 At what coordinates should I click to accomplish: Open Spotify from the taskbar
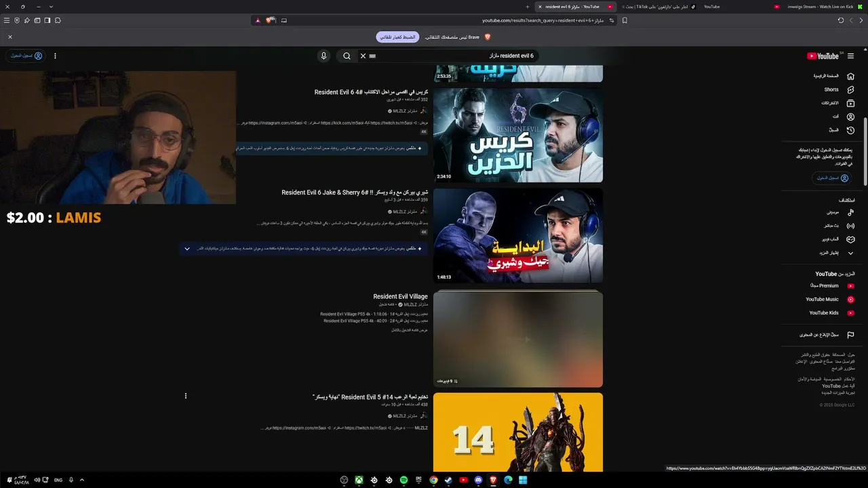(403, 480)
